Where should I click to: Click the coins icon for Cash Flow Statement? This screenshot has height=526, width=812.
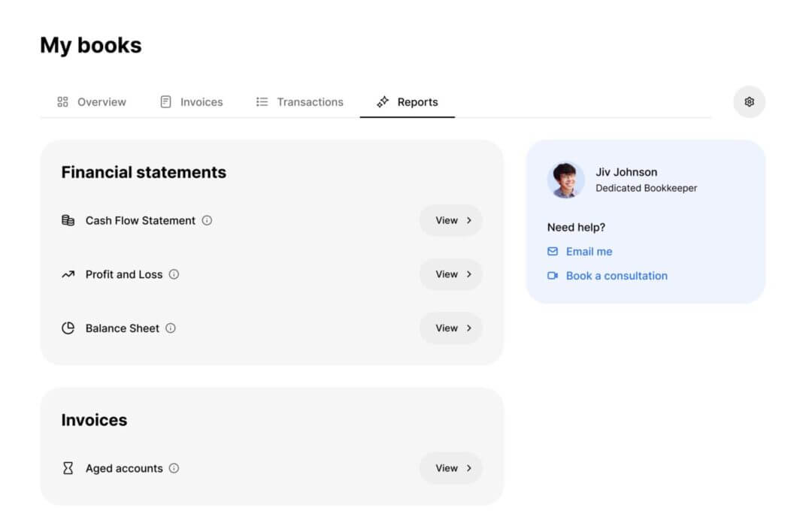(x=68, y=221)
